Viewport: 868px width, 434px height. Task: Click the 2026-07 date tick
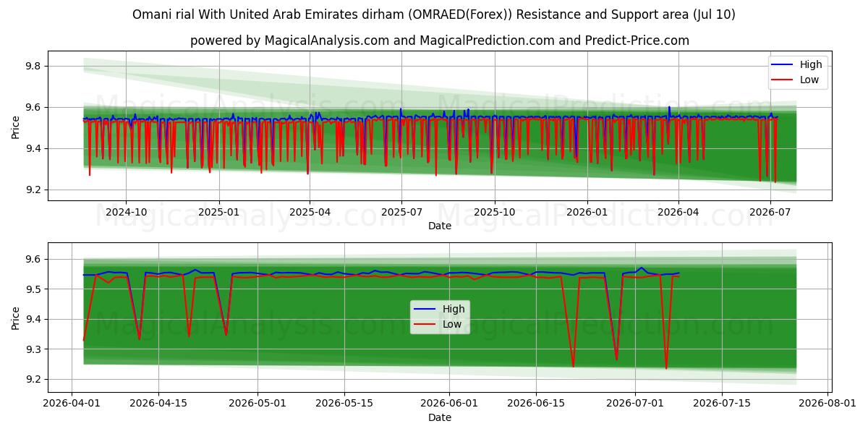pos(770,212)
